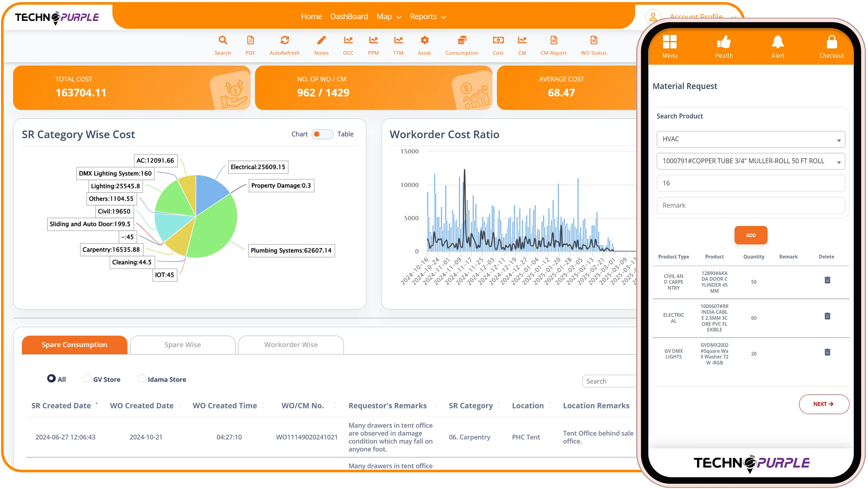The width and height of the screenshot is (868, 489).
Task: Open the WO Status report
Action: [x=593, y=46]
